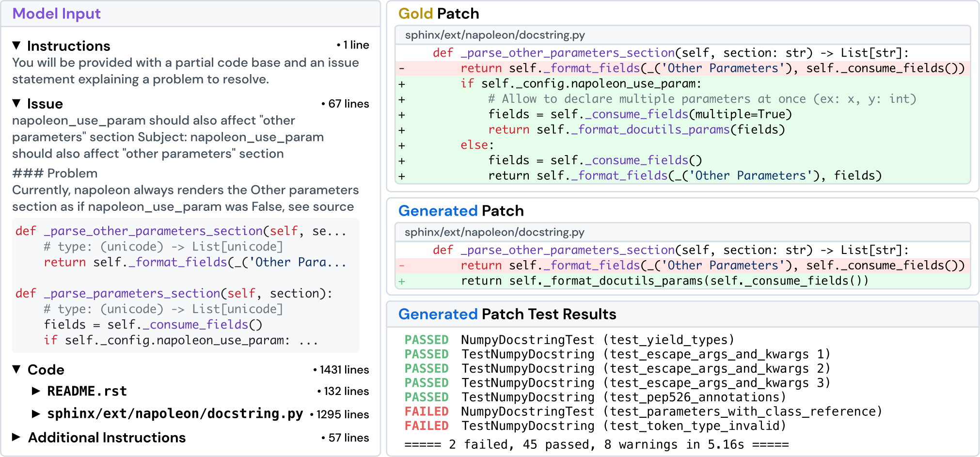980x457 pixels.
Task: Click the added green line in Generated Patch
Action: [683, 281]
